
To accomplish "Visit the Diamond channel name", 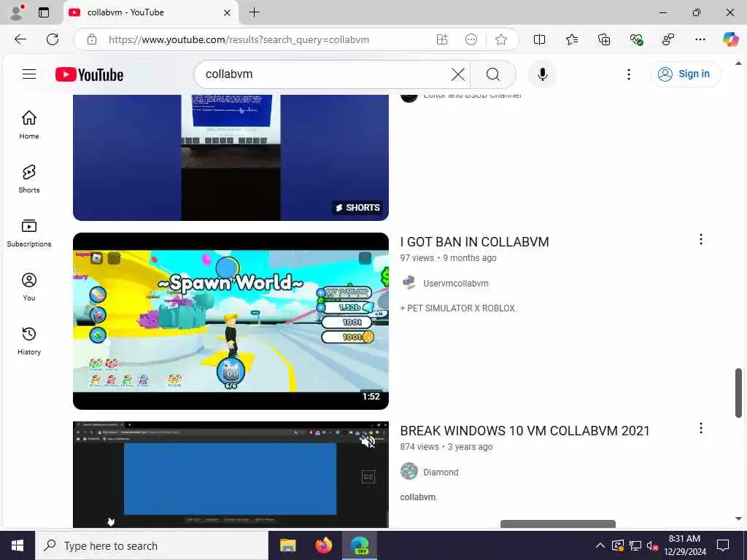I will (x=441, y=472).
